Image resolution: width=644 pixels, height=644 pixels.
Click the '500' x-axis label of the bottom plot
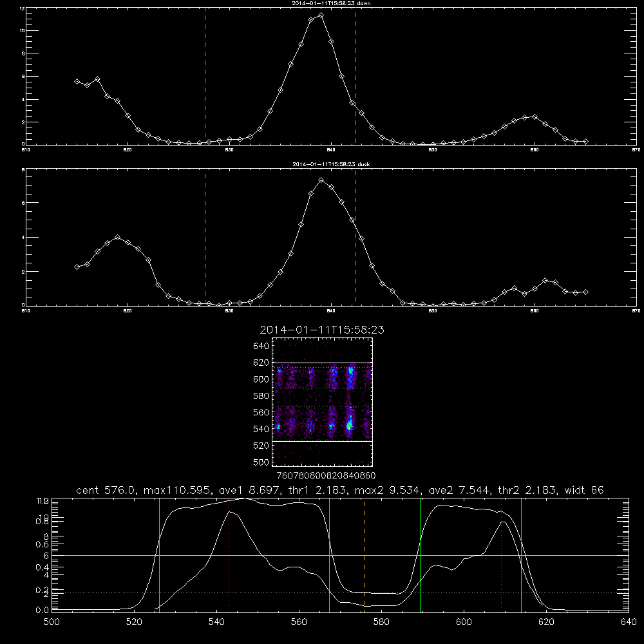pyautogui.click(x=52, y=621)
